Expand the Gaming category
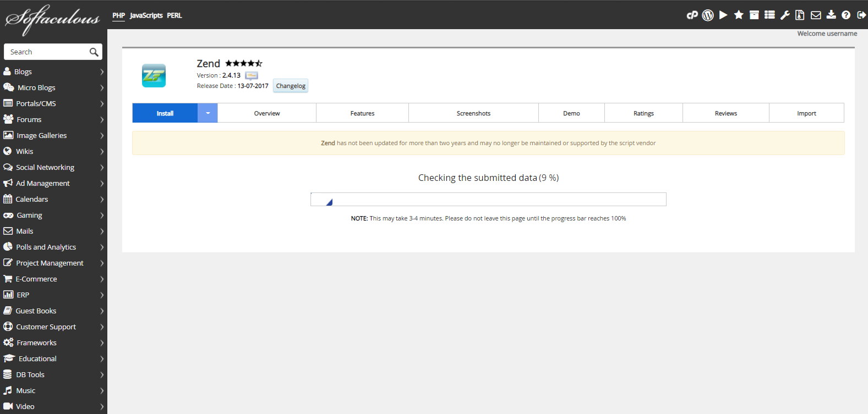This screenshot has height=414, width=868. (x=53, y=215)
